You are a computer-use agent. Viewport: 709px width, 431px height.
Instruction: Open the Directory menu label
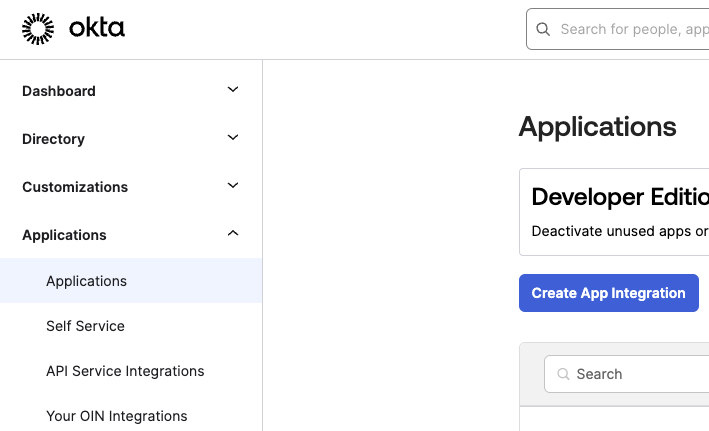pos(53,139)
